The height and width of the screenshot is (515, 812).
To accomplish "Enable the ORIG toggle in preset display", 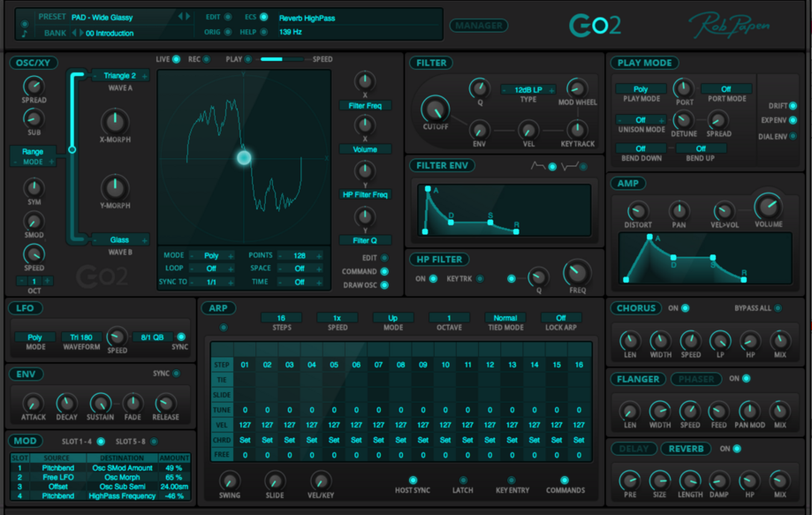I will (227, 32).
